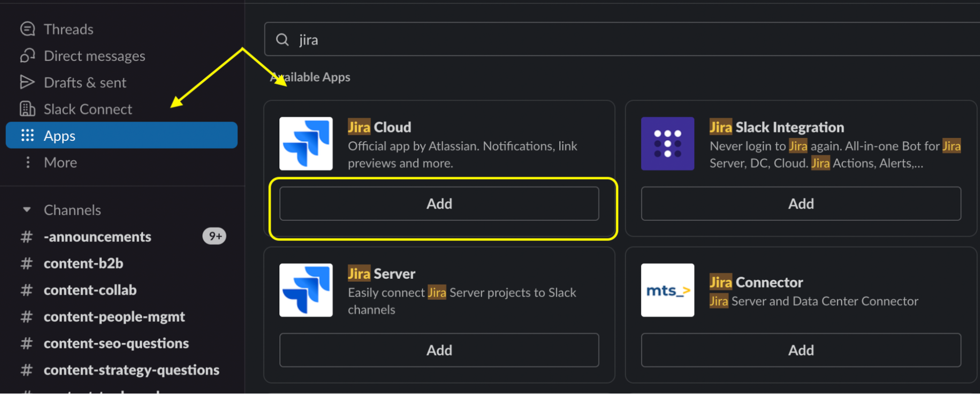Click hash icon beside content-people-mgmt
The image size is (980, 394).
pyautogui.click(x=26, y=317)
